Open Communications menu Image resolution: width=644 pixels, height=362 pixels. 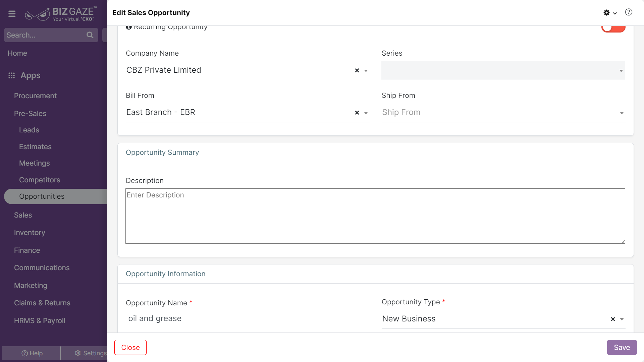pos(42,268)
